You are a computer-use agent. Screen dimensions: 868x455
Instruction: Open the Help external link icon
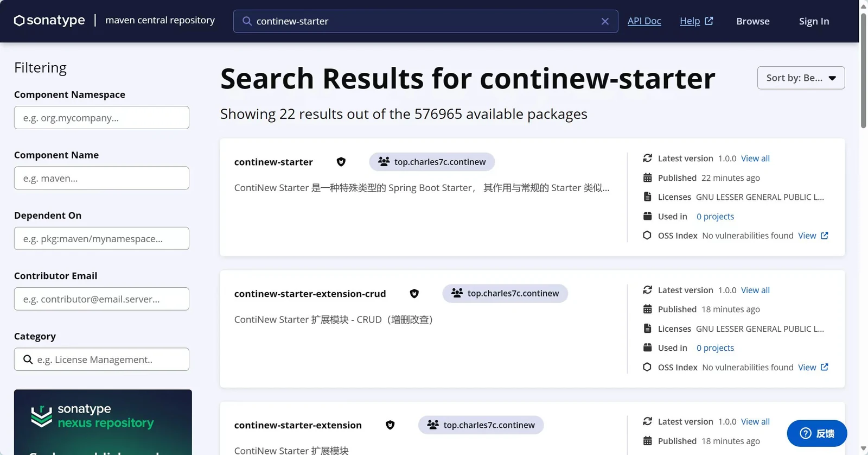click(x=709, y=21)
